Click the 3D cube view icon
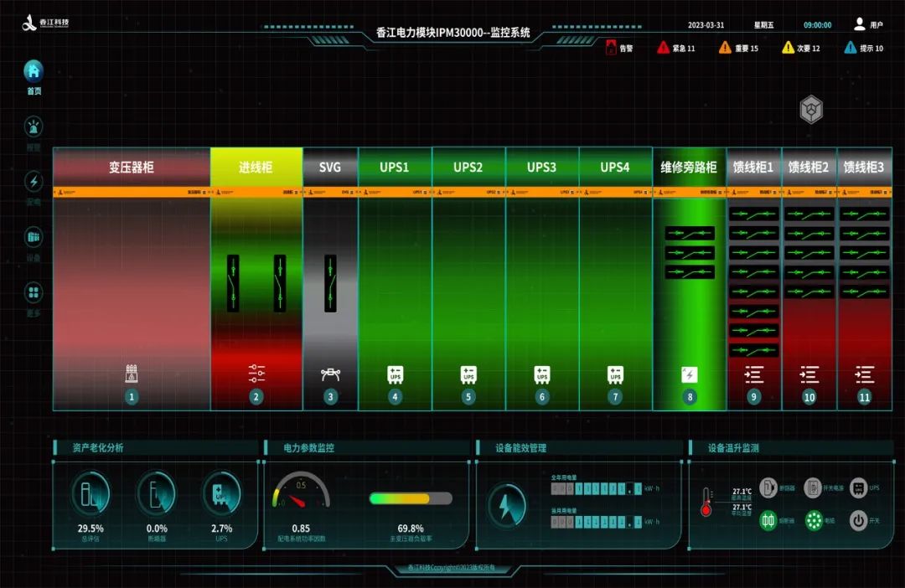 (x=810, y=108)
